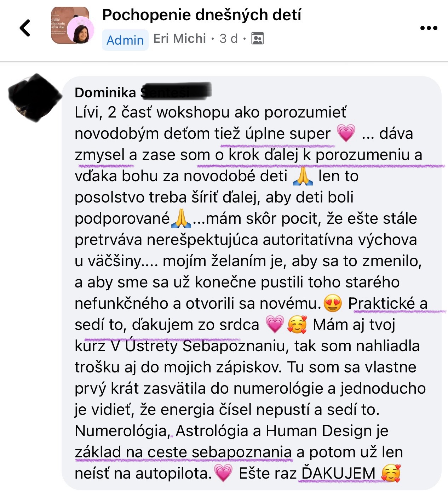Tap the praying hands emoji after 'deti'

(303, 176)
